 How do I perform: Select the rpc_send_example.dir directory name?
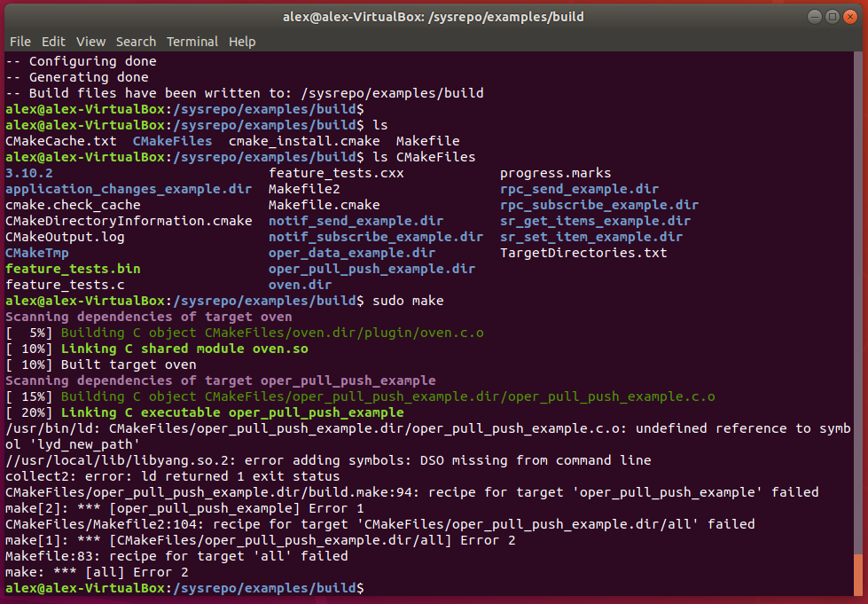pyautogui.click(x=579, y=188)
